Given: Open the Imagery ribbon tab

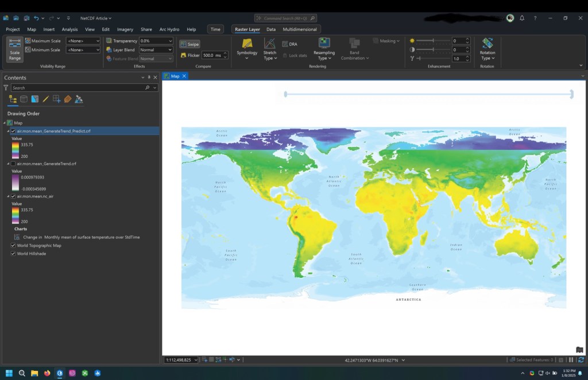Looking at the screenshot, I should tap(125, 29).
